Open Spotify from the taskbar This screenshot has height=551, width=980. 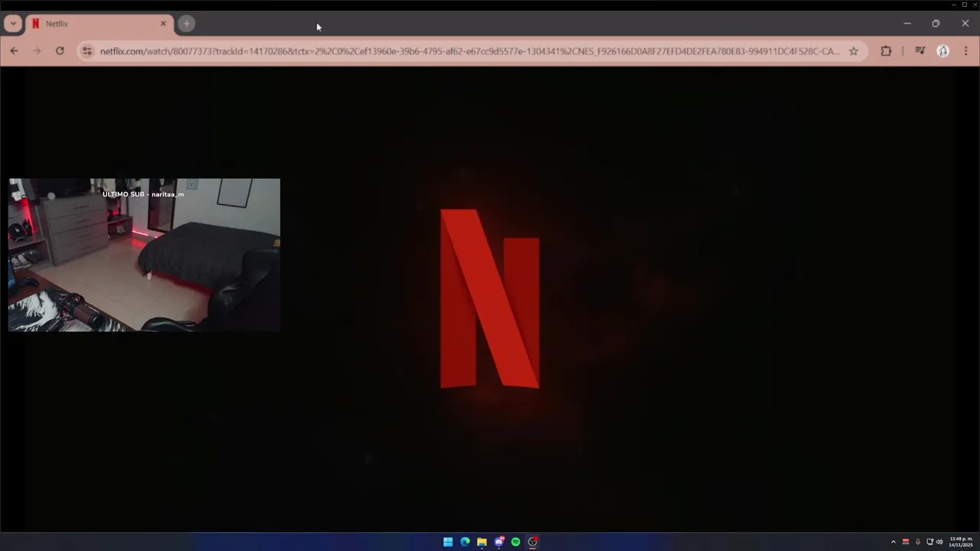coord(516,542)
